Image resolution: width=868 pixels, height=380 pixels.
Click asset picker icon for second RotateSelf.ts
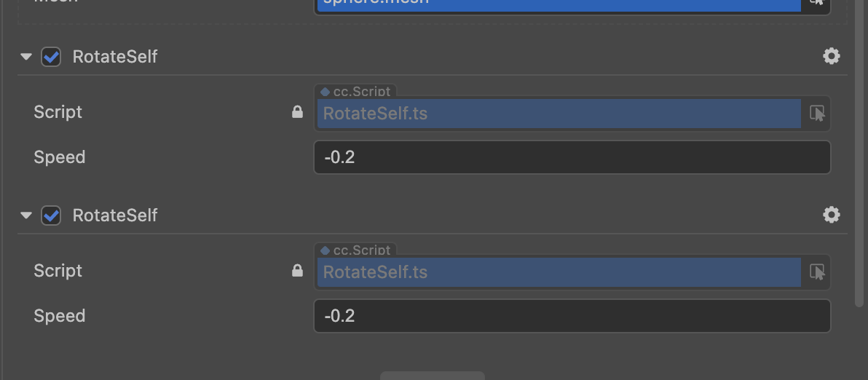point(817,272)
